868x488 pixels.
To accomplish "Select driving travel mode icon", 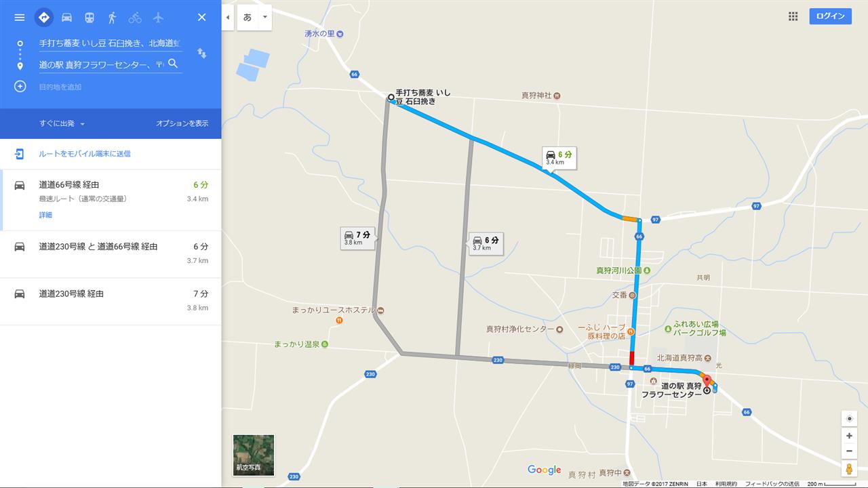I will pos(66,17).
